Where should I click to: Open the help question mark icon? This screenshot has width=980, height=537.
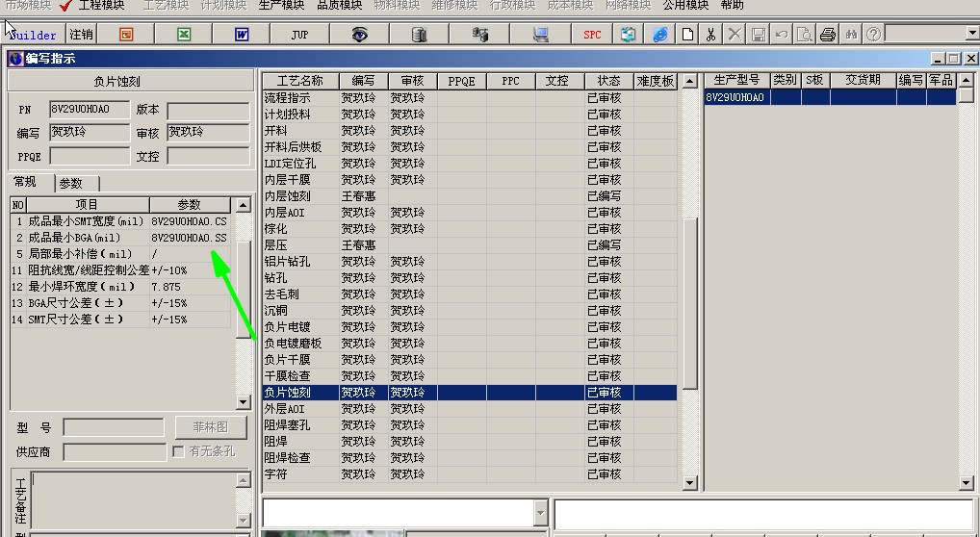pyautogui.click(x=874, y=35)
